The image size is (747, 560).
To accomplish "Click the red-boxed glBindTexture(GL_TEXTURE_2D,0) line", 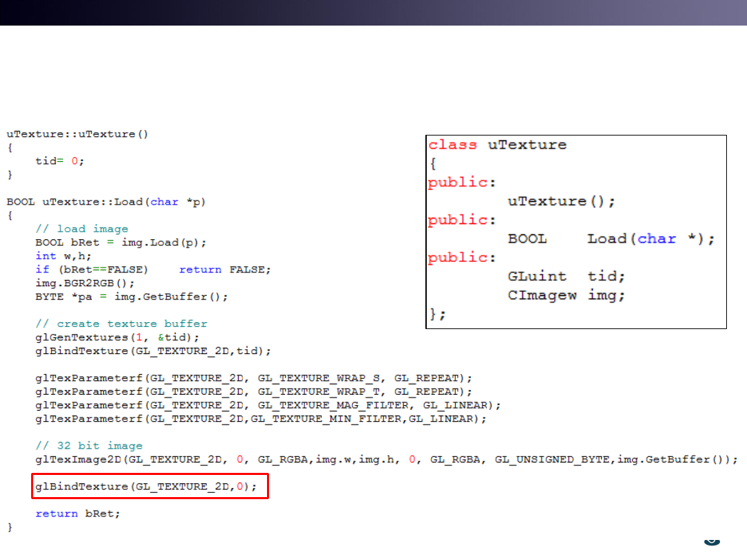I will pyautogui.click(x=149, y=487).
